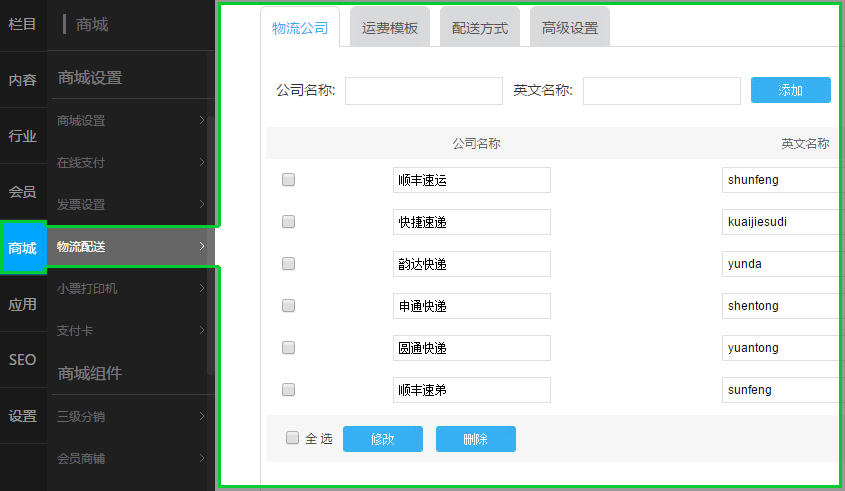The image size is (845, 491).
Task: Expand the 商城设置 submenu arrow
Action: click(202, 121)
